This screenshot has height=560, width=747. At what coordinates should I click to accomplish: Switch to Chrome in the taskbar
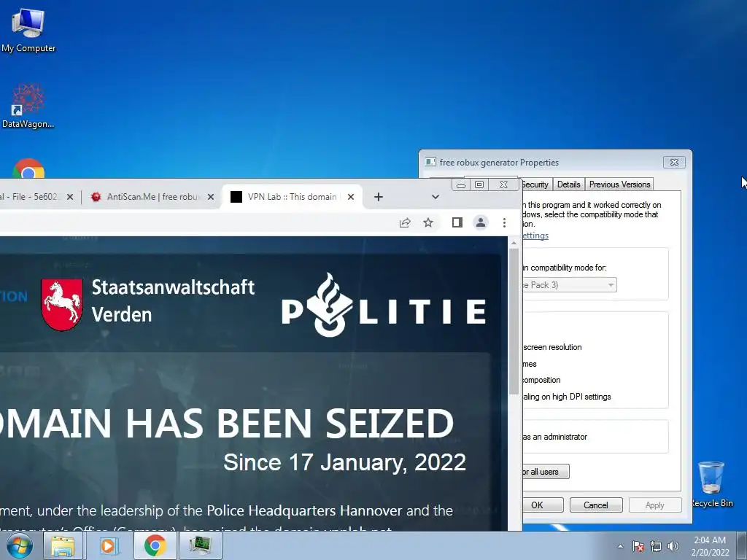[155, 545]
